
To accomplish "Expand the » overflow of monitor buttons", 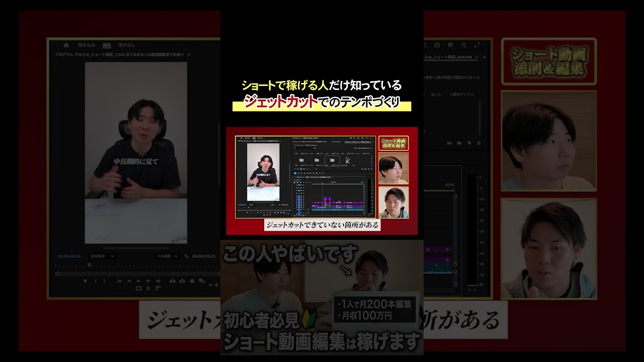I will click(x=210, y=285).
